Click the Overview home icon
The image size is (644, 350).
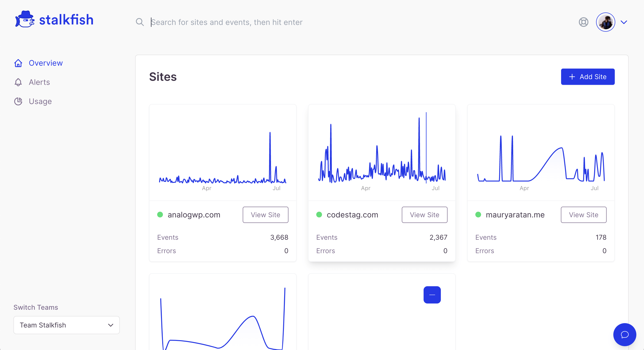pos(18,63)
